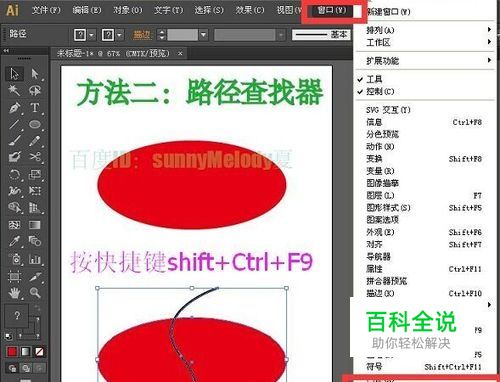Choose the Line Segment tool
Image resolution: width=500 pixels, height=382 pixels.
coord(14,124)
